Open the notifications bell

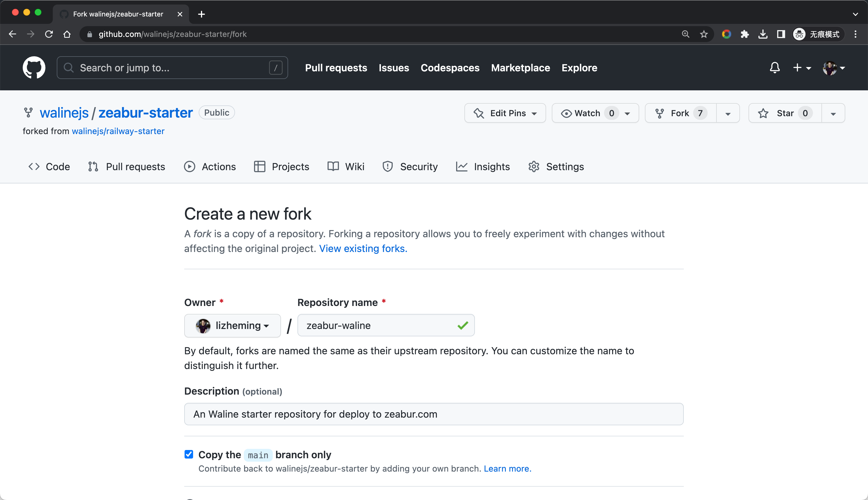coord(775,68)
